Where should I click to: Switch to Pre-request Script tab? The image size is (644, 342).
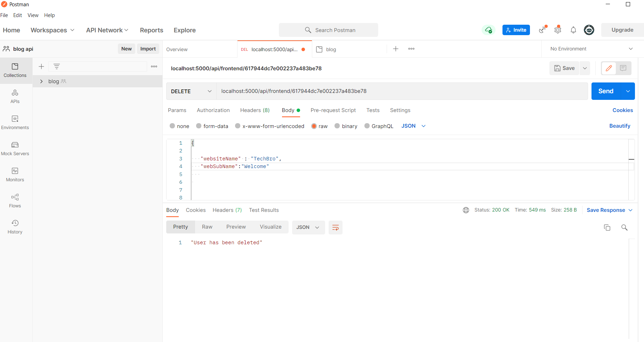[x=333, y=110]
